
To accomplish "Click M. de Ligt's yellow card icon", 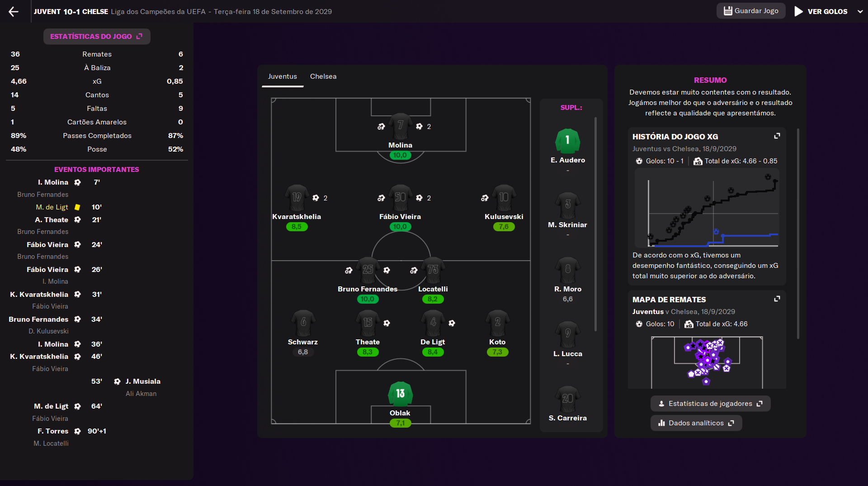I will pos(77,207).
